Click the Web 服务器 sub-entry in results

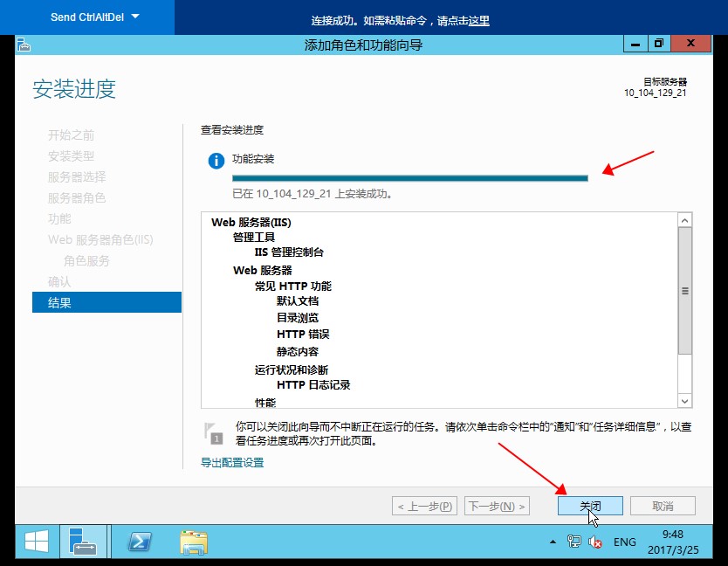263,271
